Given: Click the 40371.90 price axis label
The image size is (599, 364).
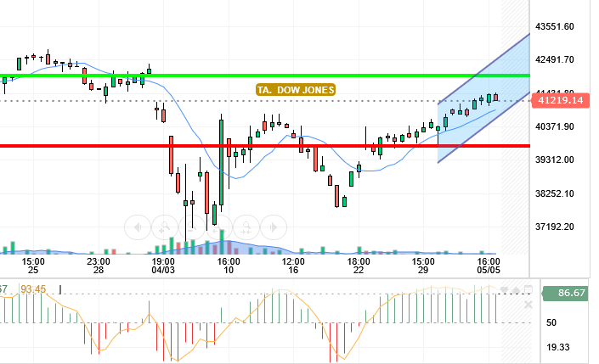Looking at the screenshot, I should 555,126.
